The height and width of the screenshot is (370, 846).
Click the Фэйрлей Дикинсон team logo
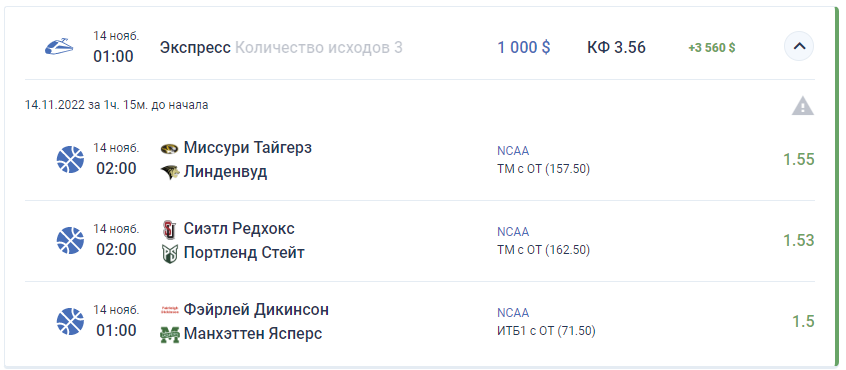170,310
